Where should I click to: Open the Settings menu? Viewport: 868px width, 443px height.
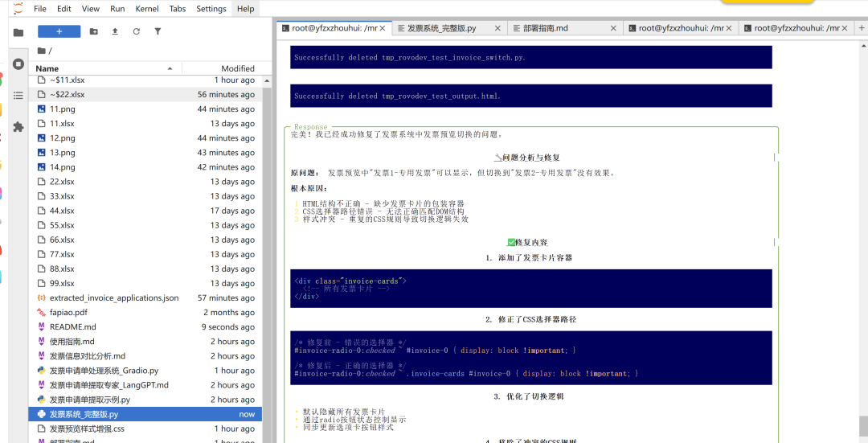point(211,9)
